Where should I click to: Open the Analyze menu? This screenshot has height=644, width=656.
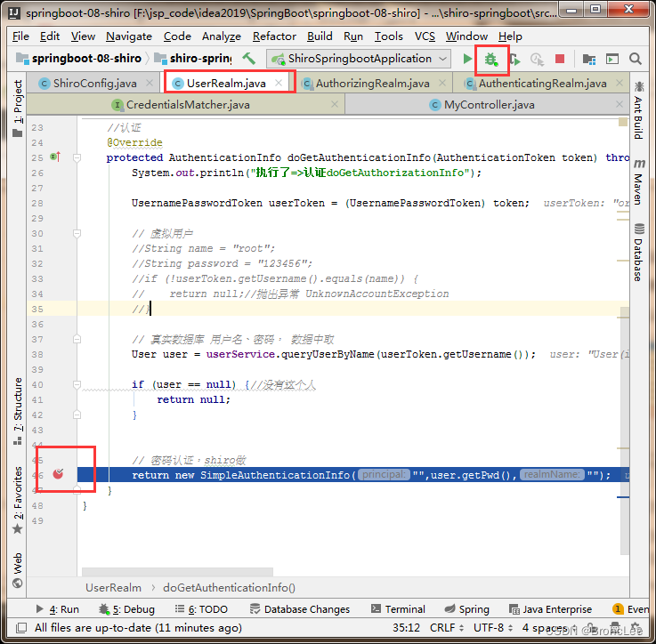click(x=222, y=36)
